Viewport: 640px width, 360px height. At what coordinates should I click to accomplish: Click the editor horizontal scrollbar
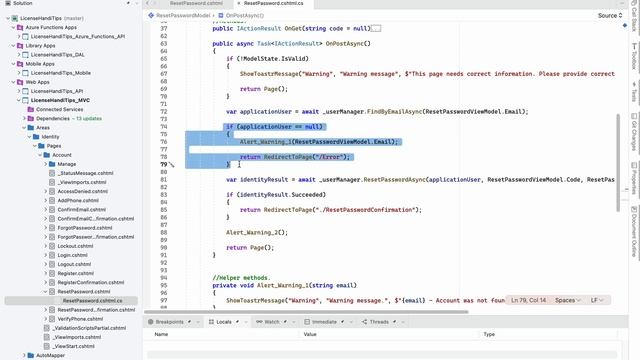306,312
